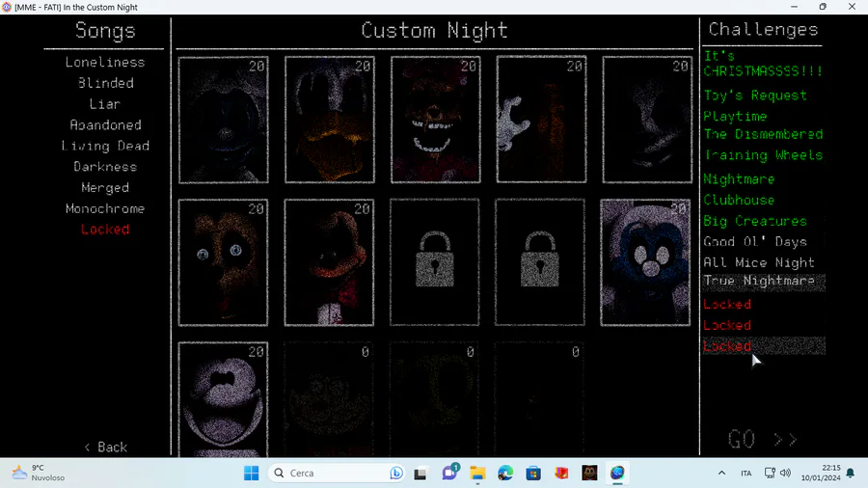This screenshot has width=868, height=488.
Task: Open the volume control in the tray
Action: tap(785, 474)
